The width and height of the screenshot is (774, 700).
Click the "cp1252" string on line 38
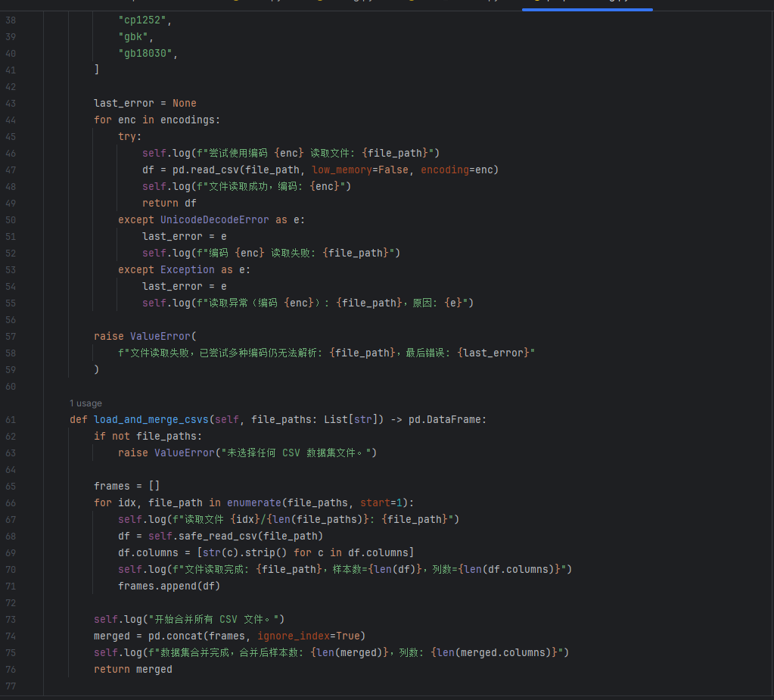point(142,20)
